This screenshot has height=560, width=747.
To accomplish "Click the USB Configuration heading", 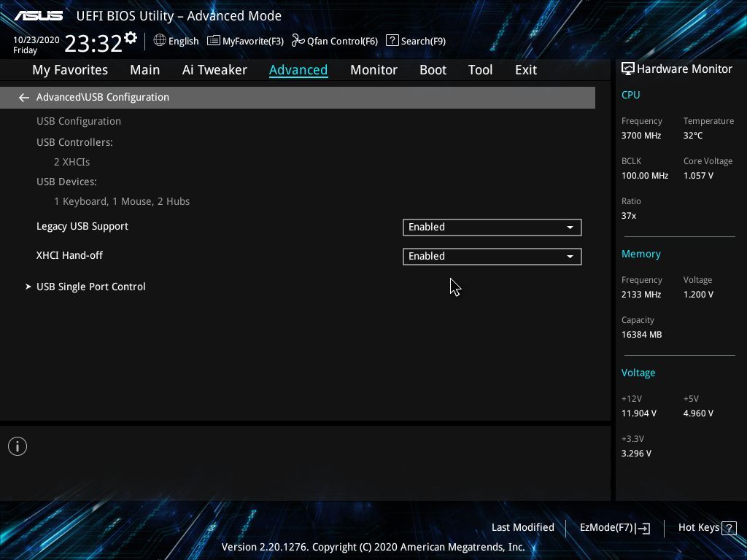I will (79, 122).
